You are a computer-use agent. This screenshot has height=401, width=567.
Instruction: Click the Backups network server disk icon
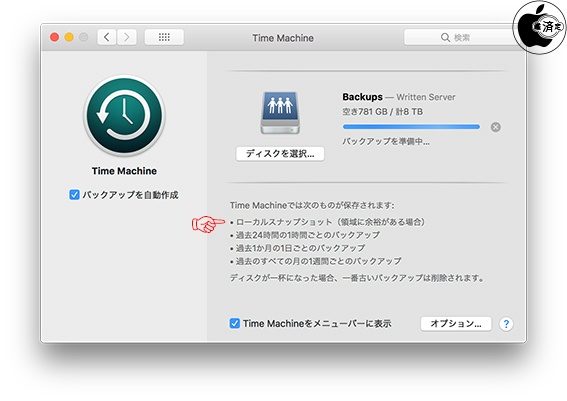(x=280, y=113)
